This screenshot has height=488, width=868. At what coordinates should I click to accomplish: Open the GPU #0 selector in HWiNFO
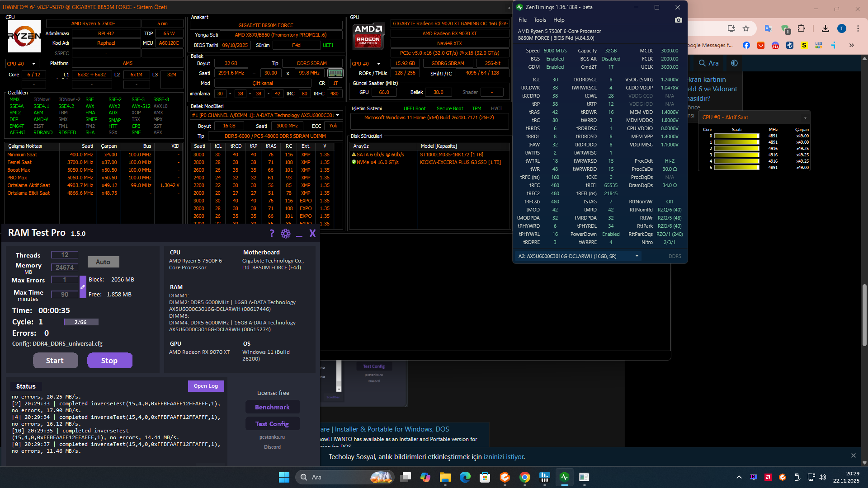click(368, 64)
